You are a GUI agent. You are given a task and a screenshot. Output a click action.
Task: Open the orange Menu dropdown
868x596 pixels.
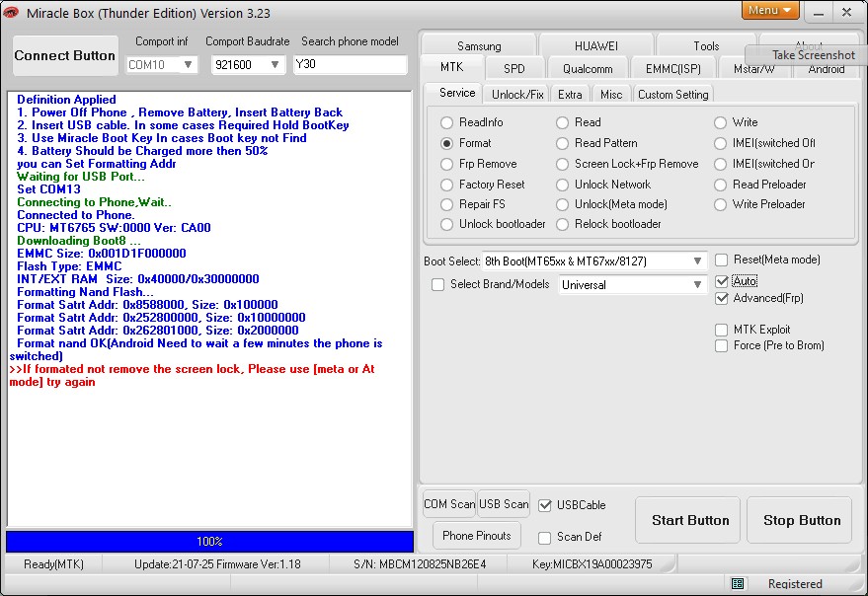(770, 10)
